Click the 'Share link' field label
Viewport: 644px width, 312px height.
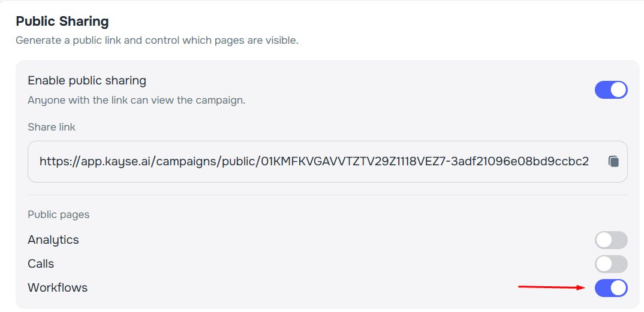pos(52,127)
